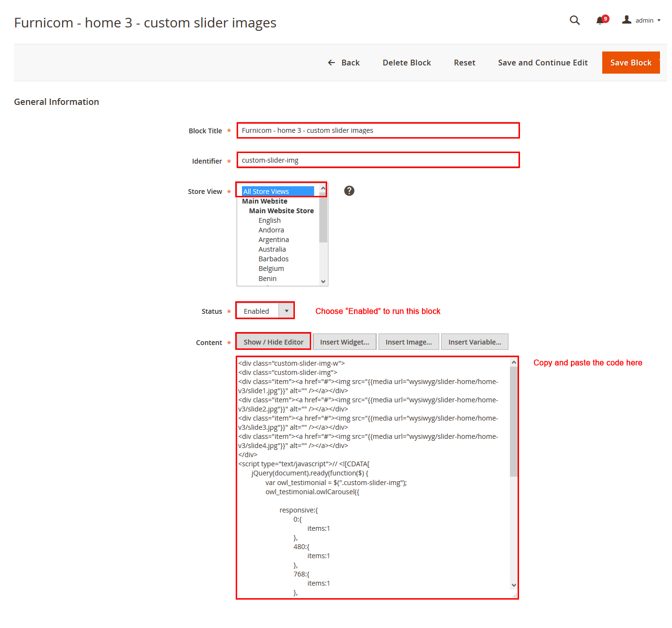Click store view list scroll-down arrow
The image size is (672, 628).
pos(323,282)
